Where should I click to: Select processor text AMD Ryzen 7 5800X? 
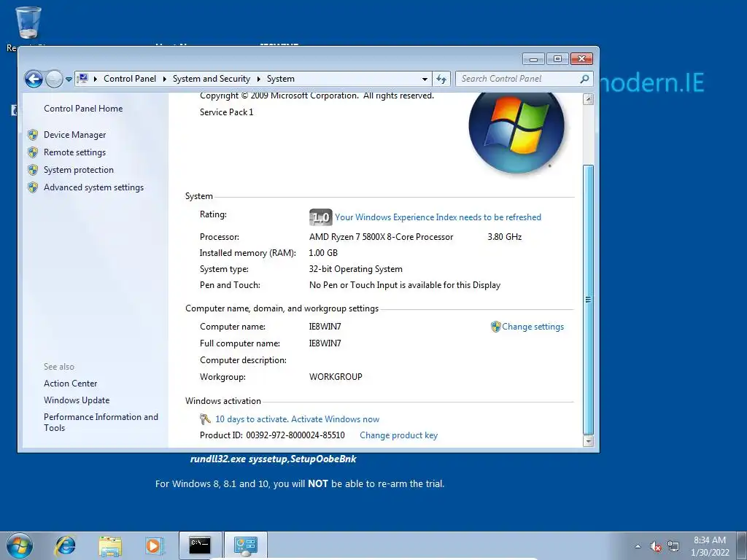[381, 237]
